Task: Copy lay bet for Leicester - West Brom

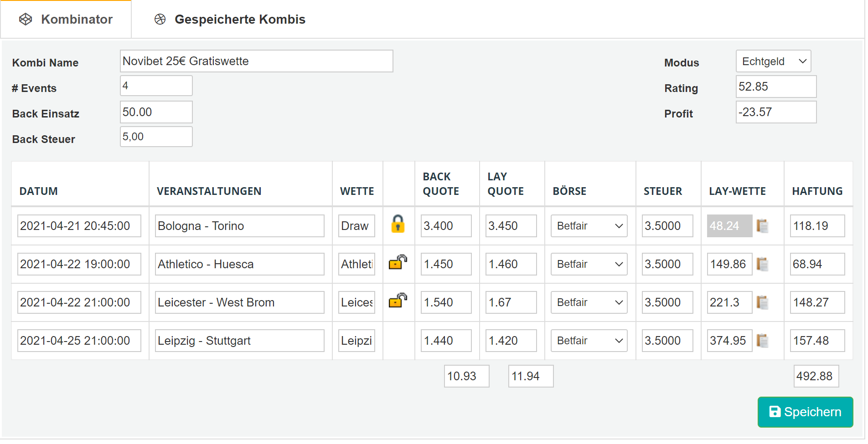Action: click(x=762, y=302)
